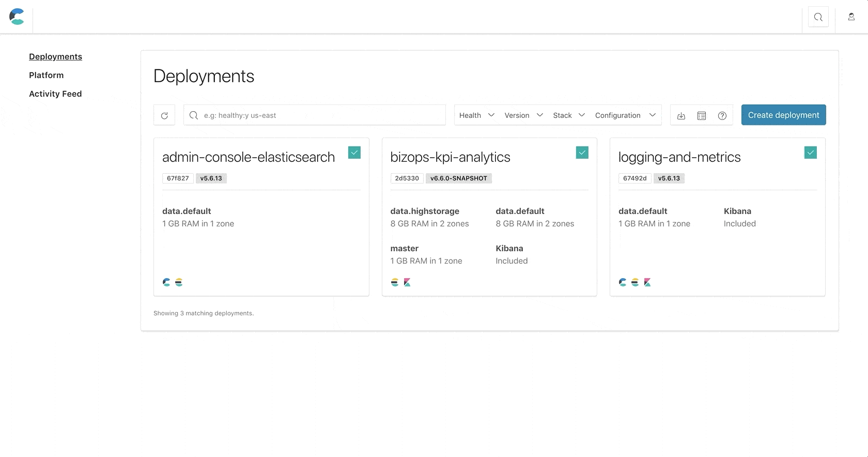868x457 pixels.
Task: Click the 2d5330 ID badge
Action: click(407, 178)
